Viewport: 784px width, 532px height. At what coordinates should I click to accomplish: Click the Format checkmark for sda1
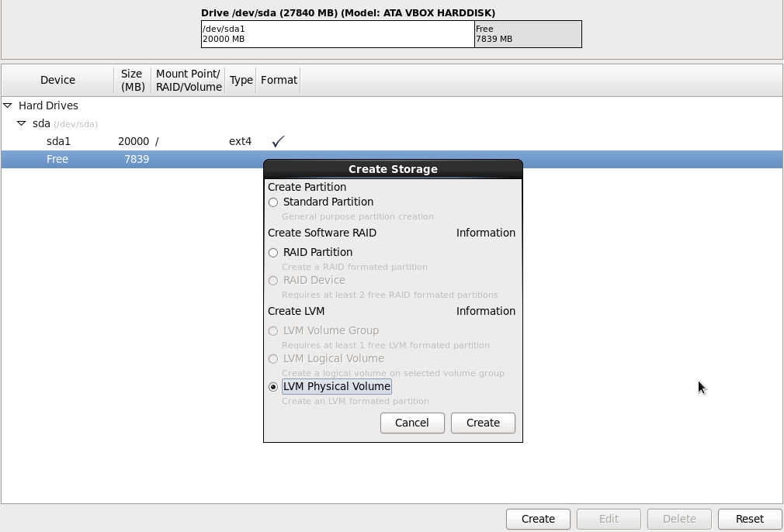[278, 141]
